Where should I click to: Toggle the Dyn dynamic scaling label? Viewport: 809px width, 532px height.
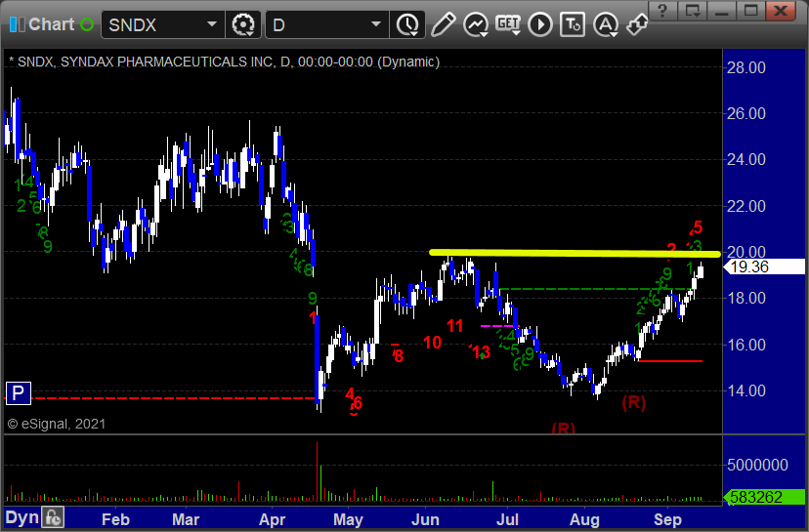21,517
